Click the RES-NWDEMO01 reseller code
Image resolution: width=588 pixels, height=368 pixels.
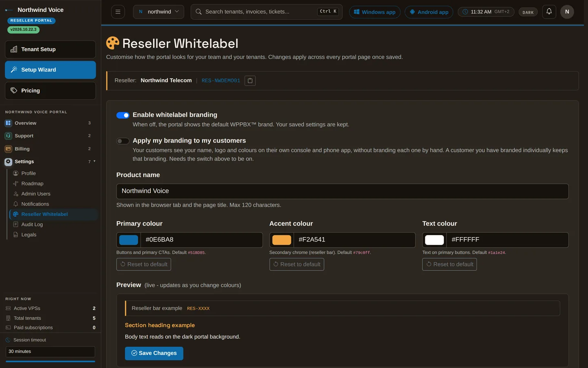pyautogui.click(x=221, y=81)
